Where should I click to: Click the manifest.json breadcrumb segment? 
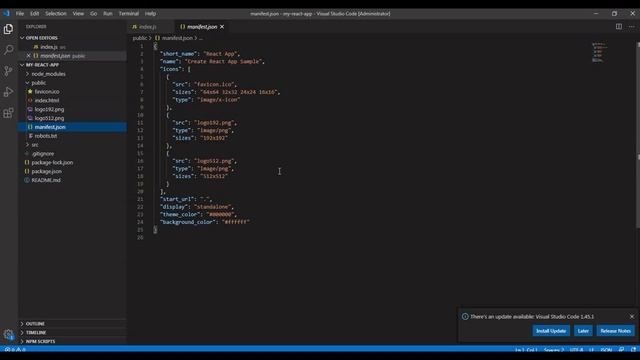173,38
